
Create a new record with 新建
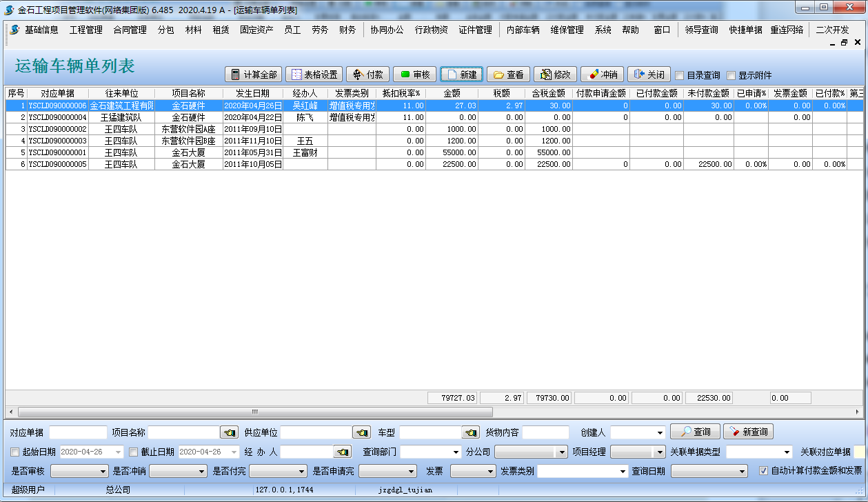pos(461,74)
